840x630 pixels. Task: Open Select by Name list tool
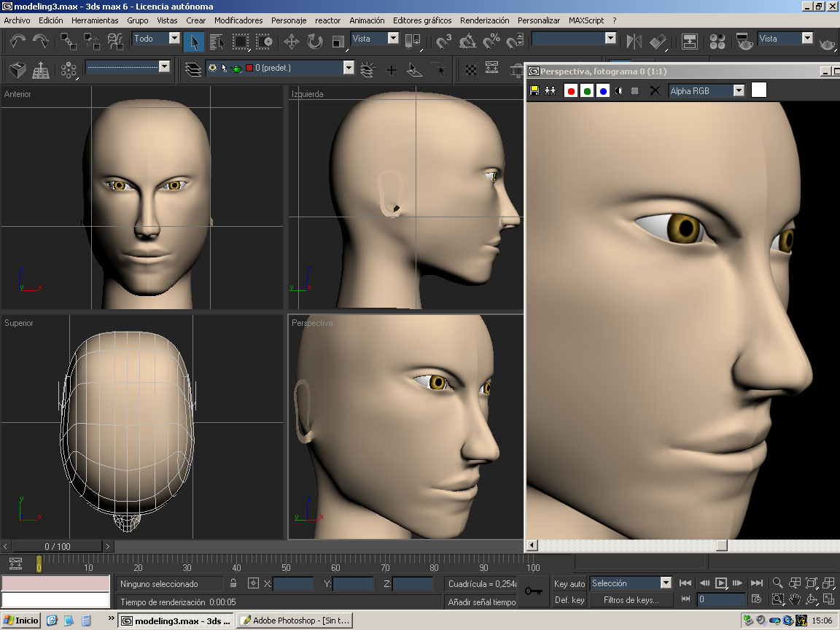pos(217,42)
